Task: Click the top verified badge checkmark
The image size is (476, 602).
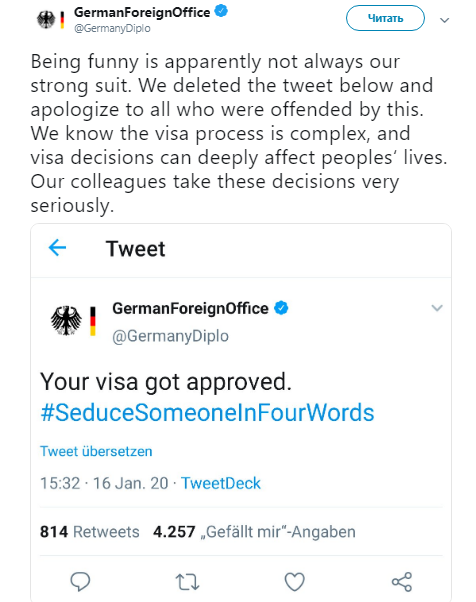Action: point(221,11)
